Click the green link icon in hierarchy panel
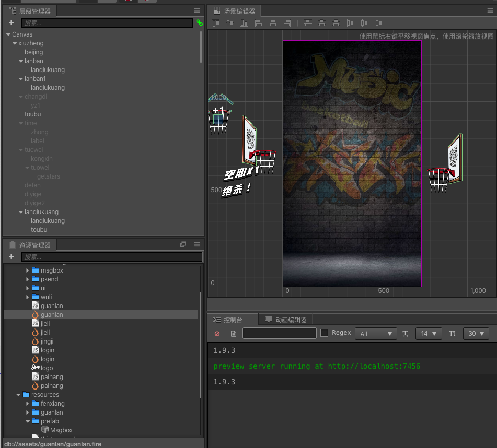The width and height of the screenshot is (497, 448). (199, 23)
